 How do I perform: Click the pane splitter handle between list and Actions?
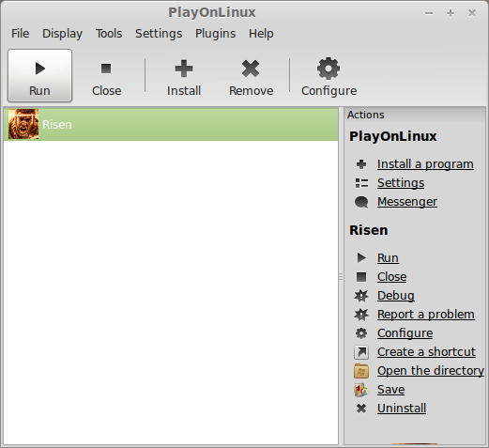341,277
